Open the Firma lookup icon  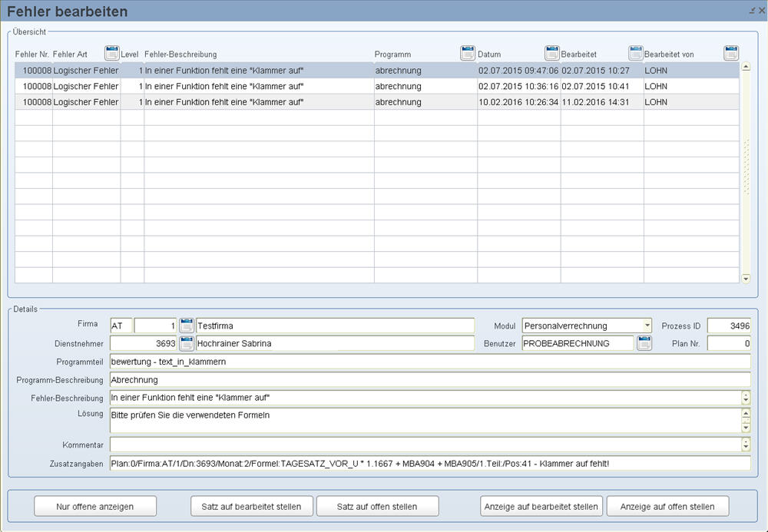[x=187, y=325]
